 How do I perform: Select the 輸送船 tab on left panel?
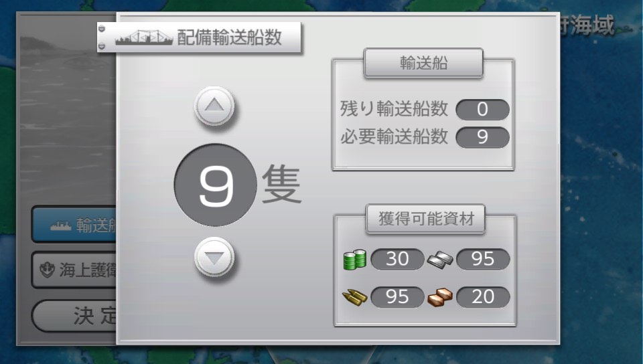tap(74, 225)
